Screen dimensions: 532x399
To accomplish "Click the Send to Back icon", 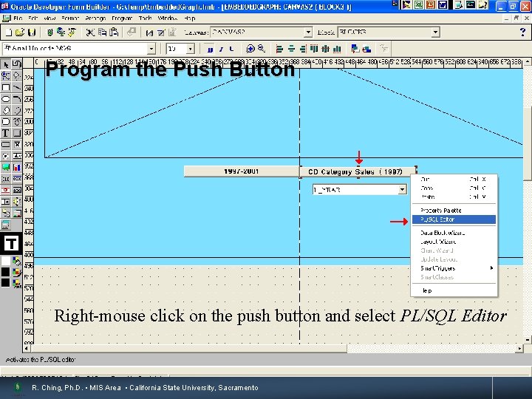I will pyautogui.click(x=366, y=50).
